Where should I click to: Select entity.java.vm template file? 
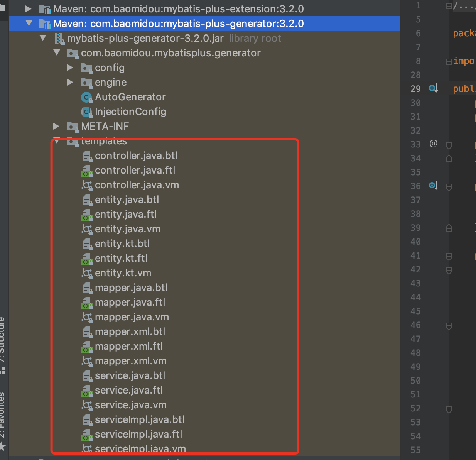pos(128,229)
